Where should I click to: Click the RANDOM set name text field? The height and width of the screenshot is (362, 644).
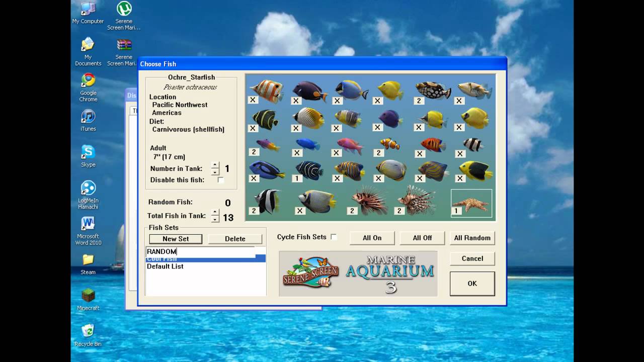(x=200, y=251)
